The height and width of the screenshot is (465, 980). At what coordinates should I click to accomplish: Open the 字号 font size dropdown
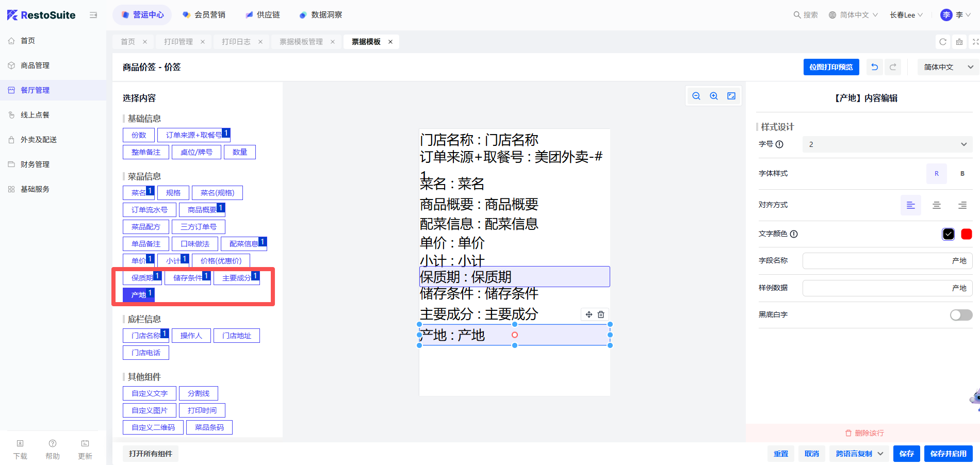pyautogui.click(x=887, y=144)
